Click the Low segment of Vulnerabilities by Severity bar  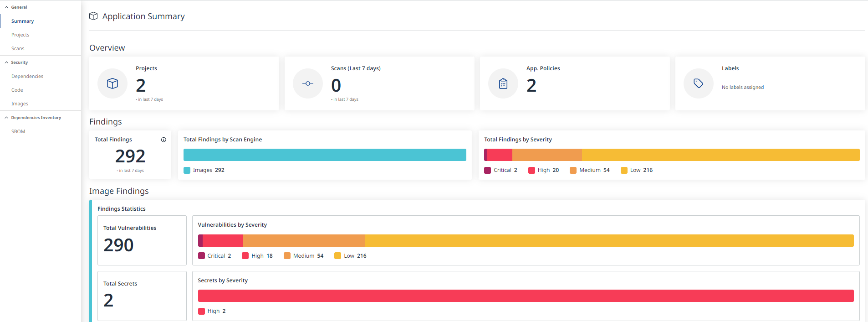pyautogui.click(x=609, y=240)
